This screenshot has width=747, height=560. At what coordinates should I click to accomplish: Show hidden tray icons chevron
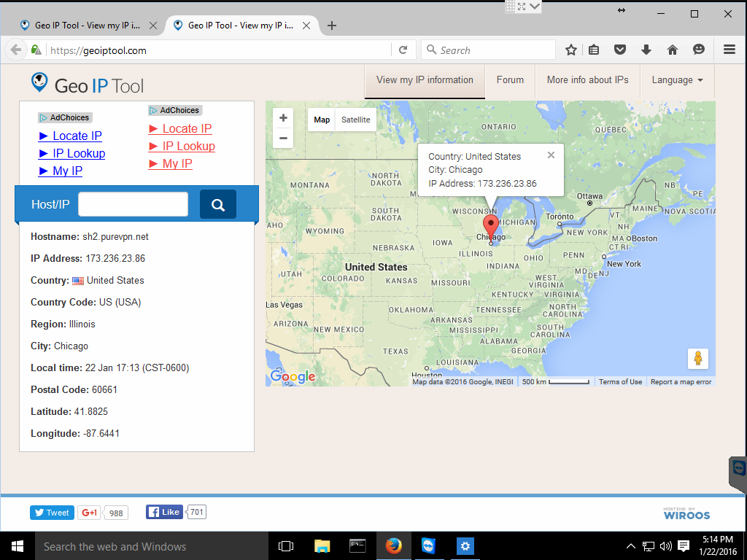pos(630,546)
